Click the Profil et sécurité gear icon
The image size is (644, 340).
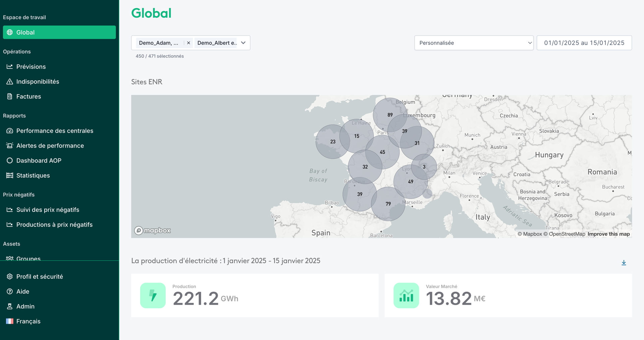[10, 277]
